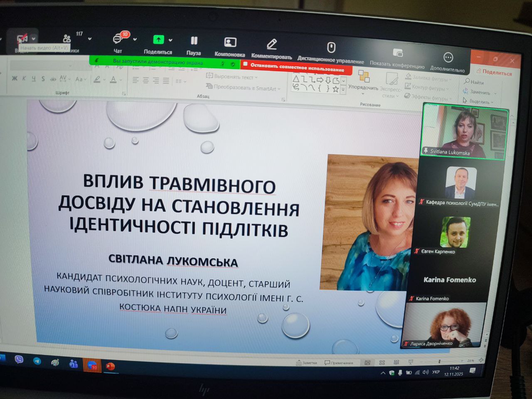The image size is (532, 399).
Task: Expand share options arrow beside Поделиться
Action: (170, 40)
